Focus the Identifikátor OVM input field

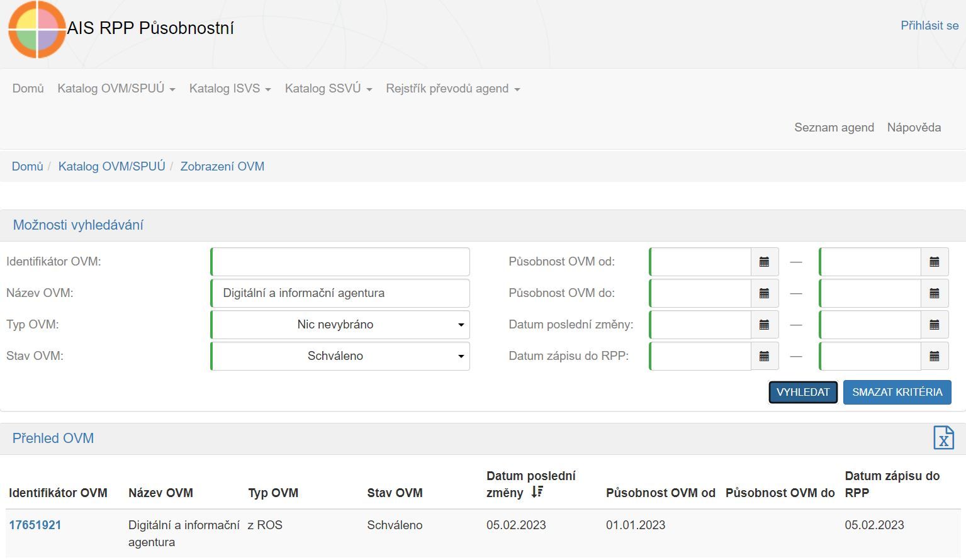coord(340,262)
